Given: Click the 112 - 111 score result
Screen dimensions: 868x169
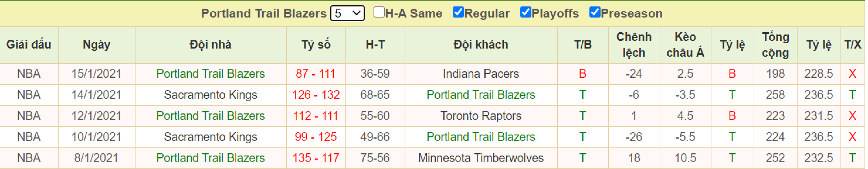Looking at the screenshot, I should pyautogui.click(x=316, y=116).
